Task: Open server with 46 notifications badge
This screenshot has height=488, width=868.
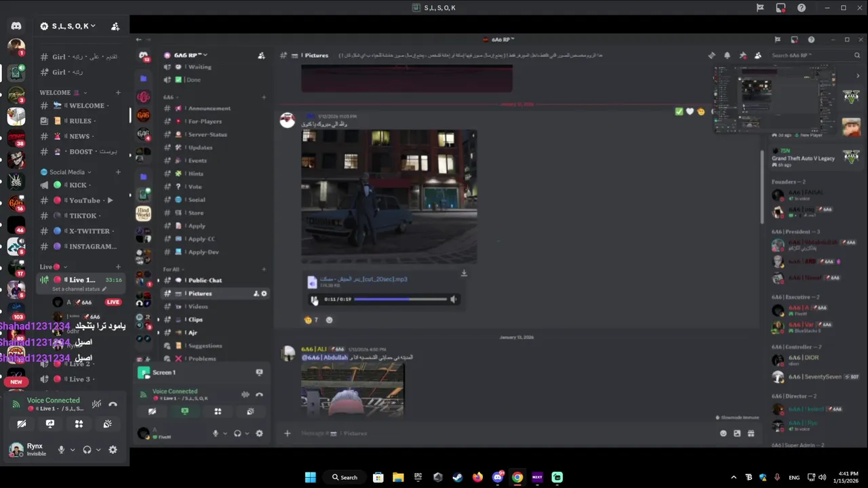Action: (16, 224)
